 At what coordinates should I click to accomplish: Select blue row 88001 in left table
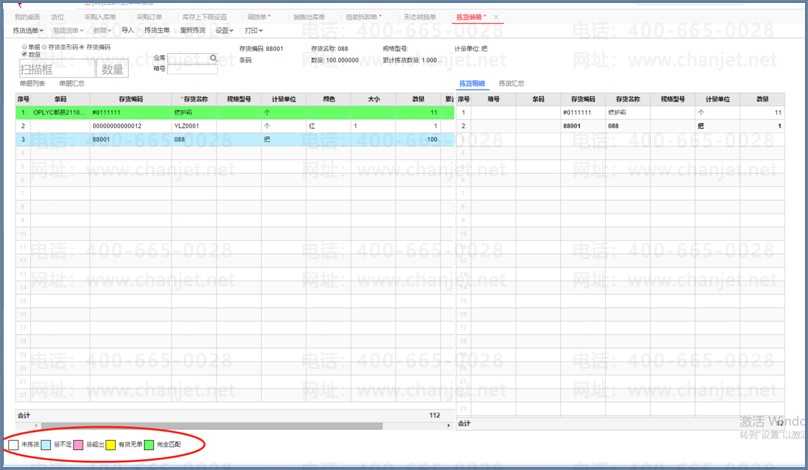click(x=235, y=140)
